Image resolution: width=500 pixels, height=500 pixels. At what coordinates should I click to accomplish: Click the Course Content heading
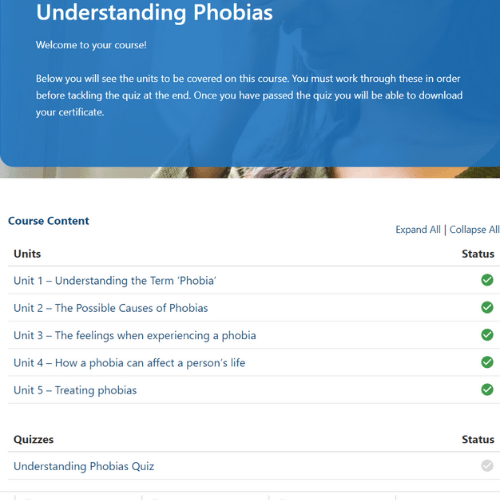pyautogui.click(x=49, y=221)
